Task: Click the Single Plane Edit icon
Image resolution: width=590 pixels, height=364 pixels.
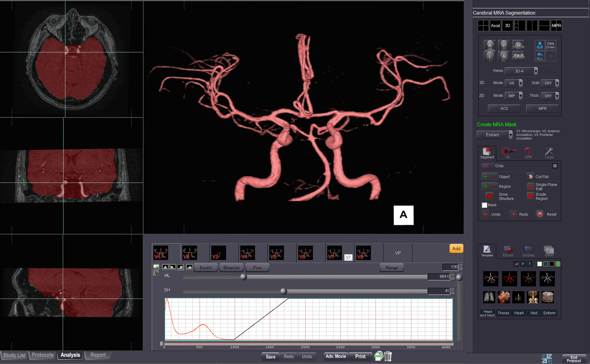Action: click(x=531, y=186)
